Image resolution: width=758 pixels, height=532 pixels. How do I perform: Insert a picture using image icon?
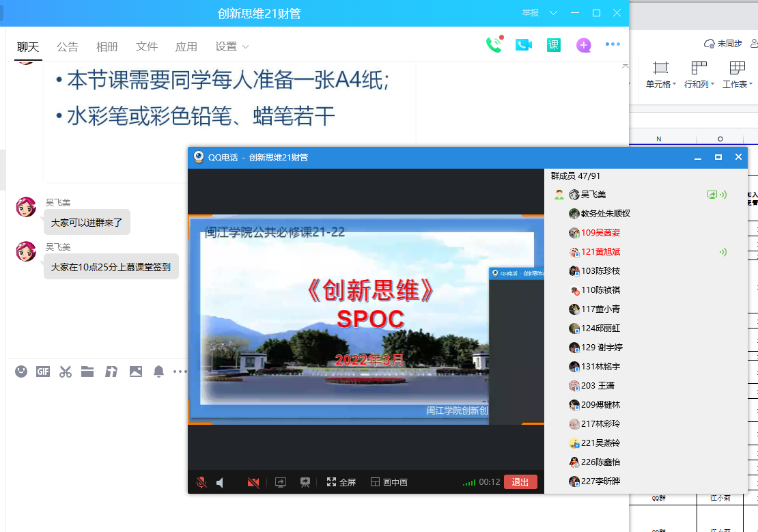click(136, 372)
